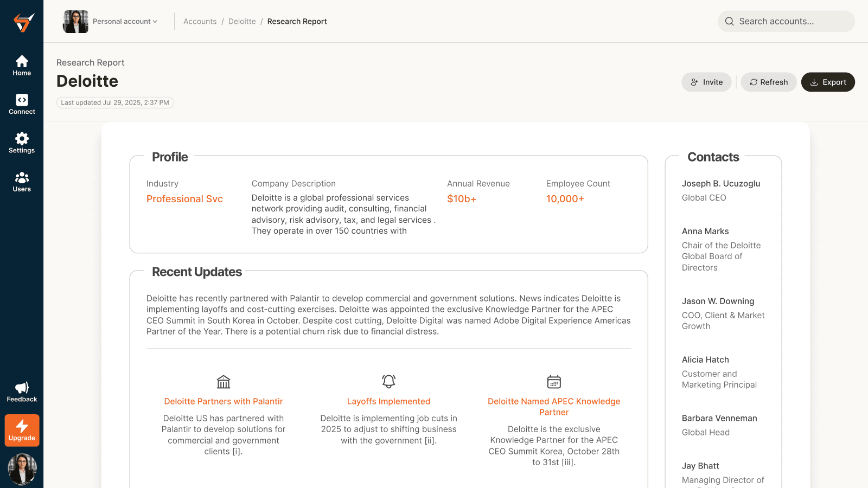Click the 10,000+ employee count value
Viewport: 868px width, 488px height.
click(x=565, y=199)
